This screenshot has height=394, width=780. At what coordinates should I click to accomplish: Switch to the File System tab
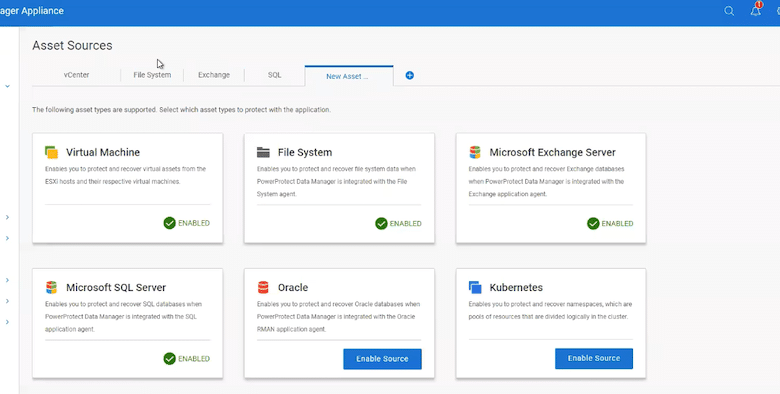[152, 75]
